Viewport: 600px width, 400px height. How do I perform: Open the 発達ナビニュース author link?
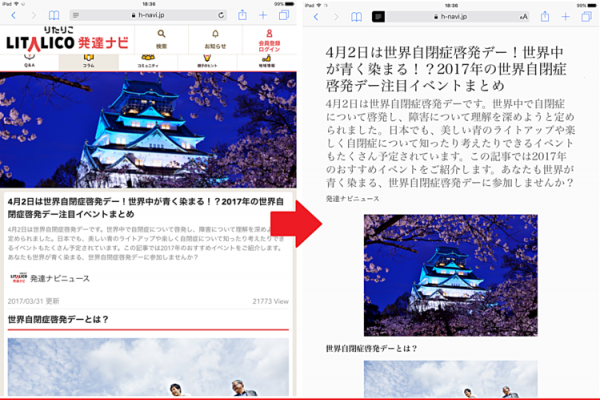click(60, 278)
